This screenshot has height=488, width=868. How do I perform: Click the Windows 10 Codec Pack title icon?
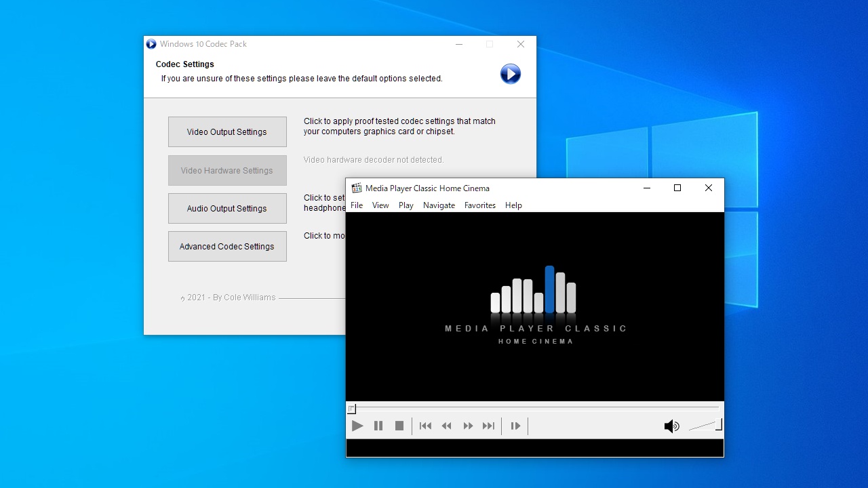[151, 44]
